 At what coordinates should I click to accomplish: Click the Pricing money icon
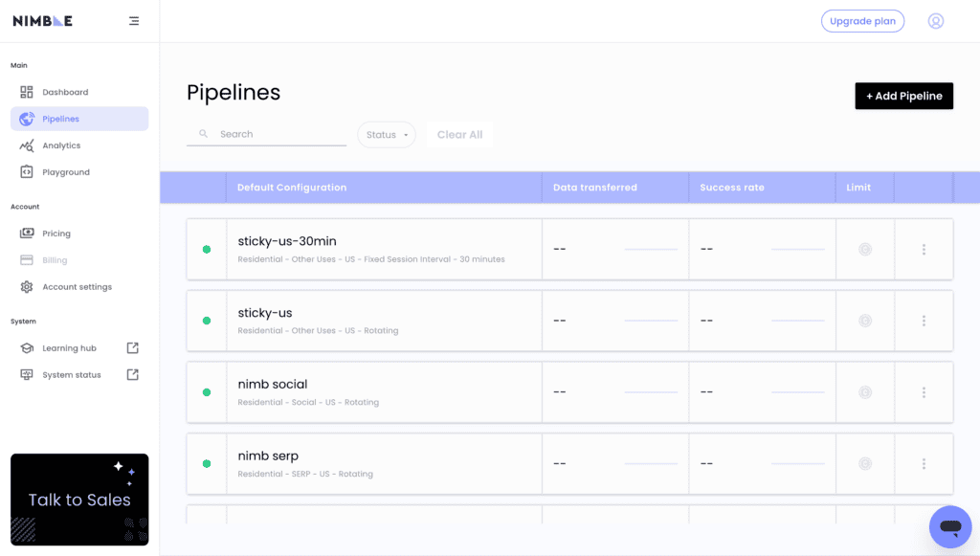tap(26, 233)
